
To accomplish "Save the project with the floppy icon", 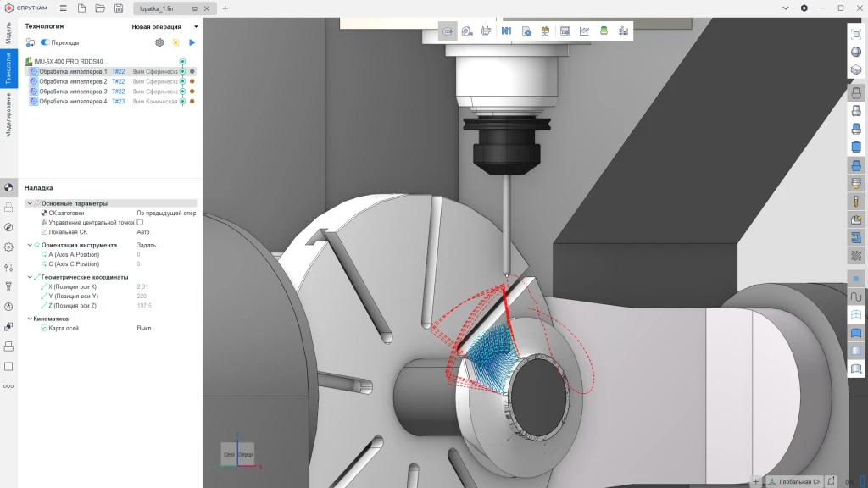I will [x=119, y=8].
